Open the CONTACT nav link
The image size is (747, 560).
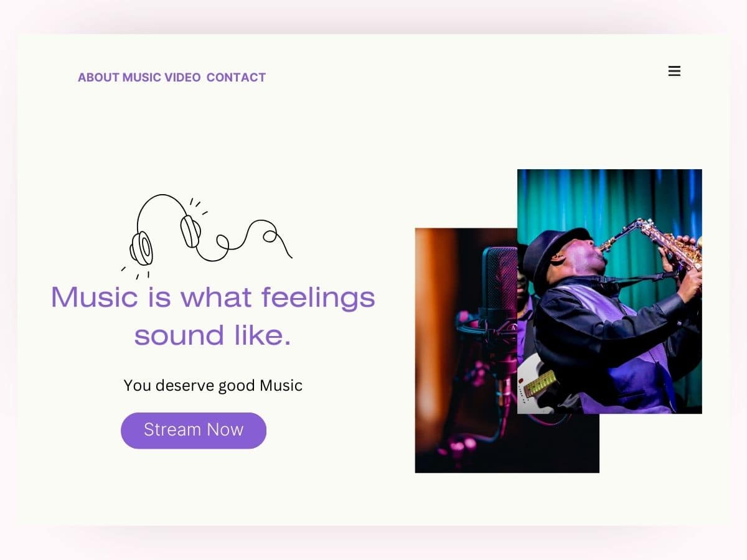(236, 78)
